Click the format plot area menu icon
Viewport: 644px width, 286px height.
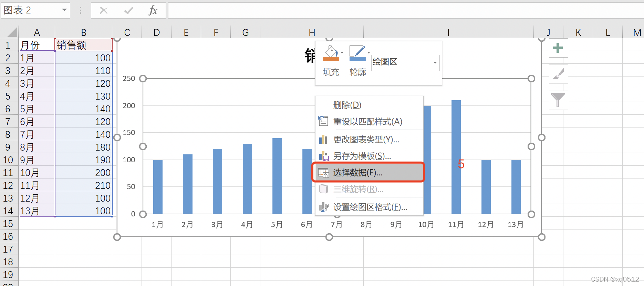pos(323,207)
